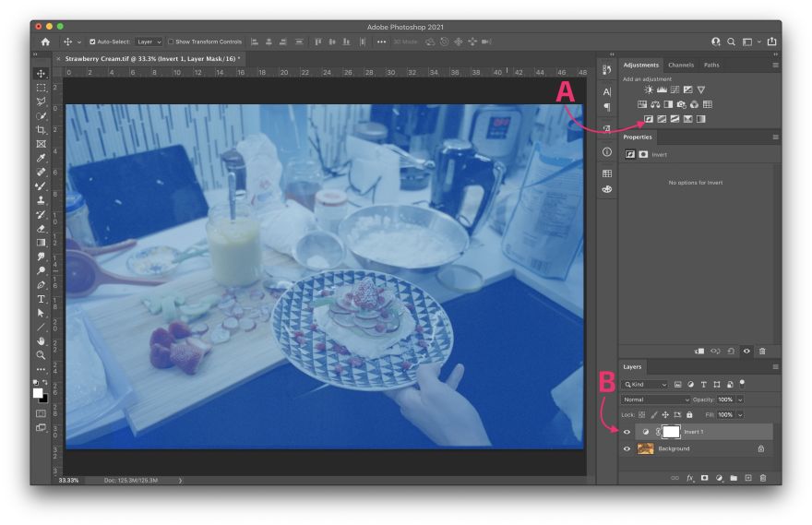This screenshot has width=812, height=525.
Task: Open the Opacity slider dropdown arrow
Action: [740, 400]
